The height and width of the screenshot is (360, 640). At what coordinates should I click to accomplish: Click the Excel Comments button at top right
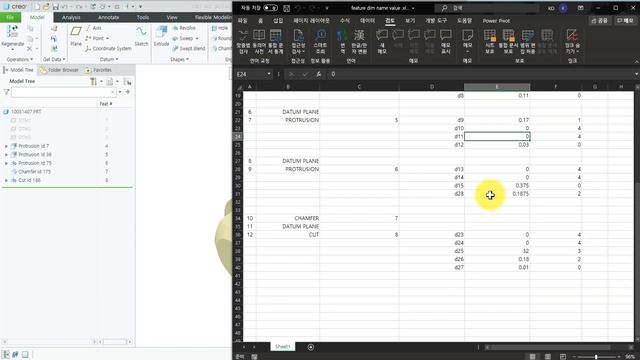coord(625,20)
